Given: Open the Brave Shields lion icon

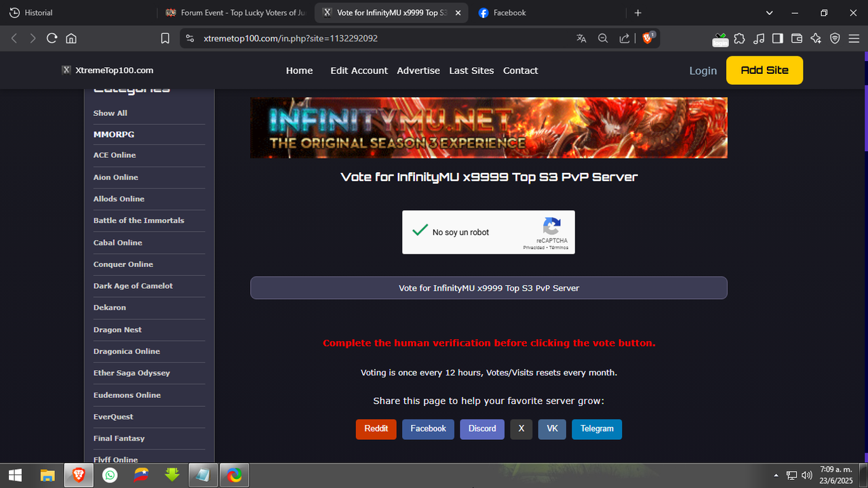Looking at the screenshot, I should [648, 38].
